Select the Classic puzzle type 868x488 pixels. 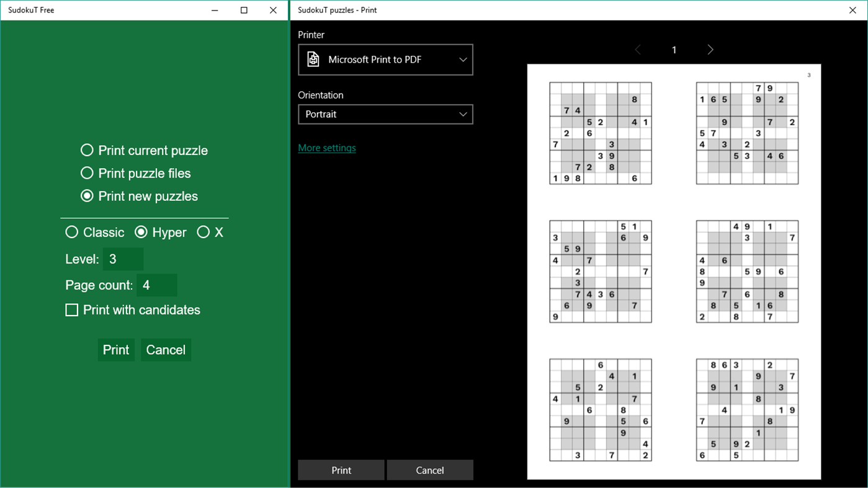pyautogui.click(x=71, y=232)
